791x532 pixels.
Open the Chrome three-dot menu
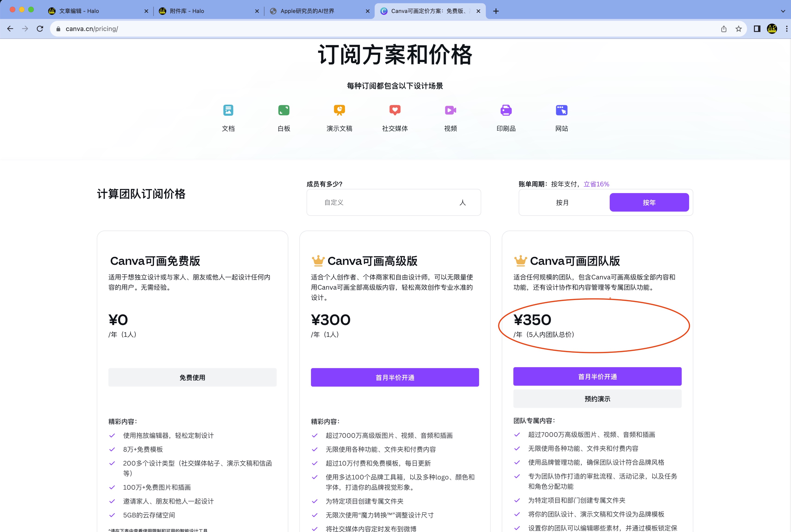pos(787,29)
